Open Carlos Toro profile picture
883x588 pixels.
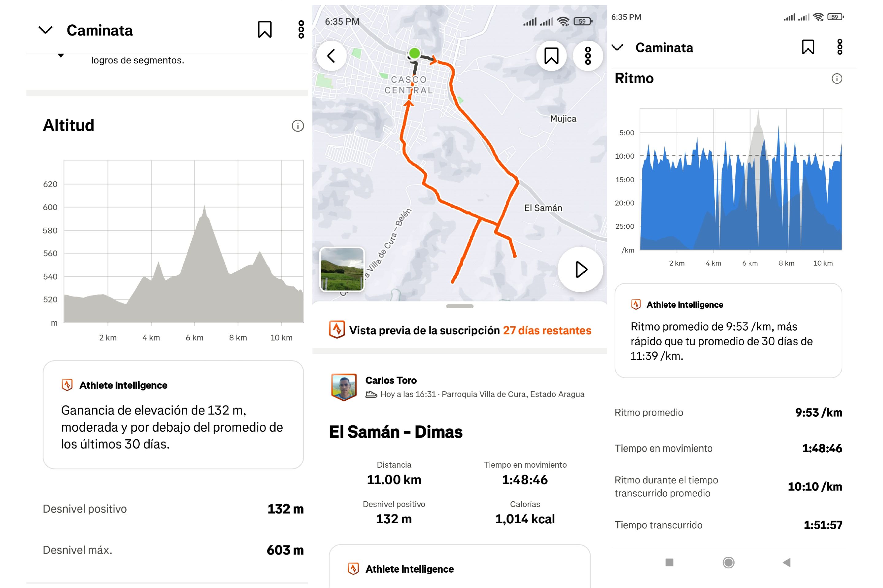344,387
